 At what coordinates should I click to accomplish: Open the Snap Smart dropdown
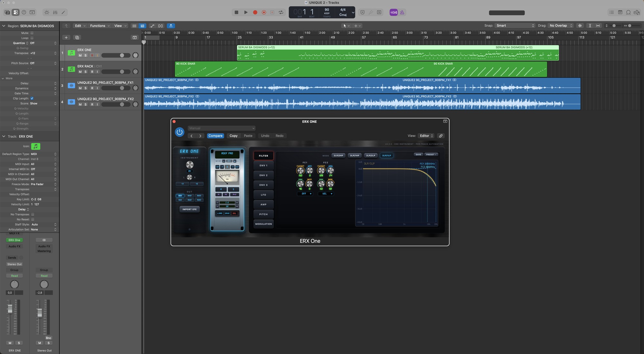(515, 25)
